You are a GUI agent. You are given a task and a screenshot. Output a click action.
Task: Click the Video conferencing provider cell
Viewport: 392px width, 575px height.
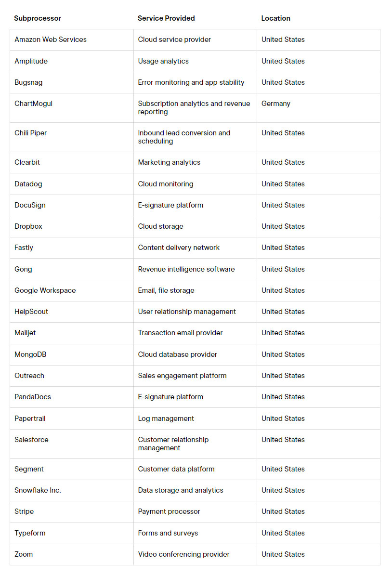[183, 554]
